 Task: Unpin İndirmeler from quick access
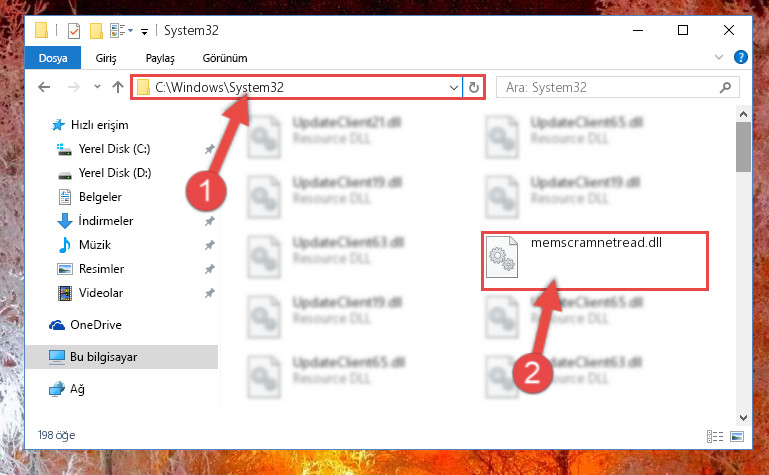click(209, 221)
